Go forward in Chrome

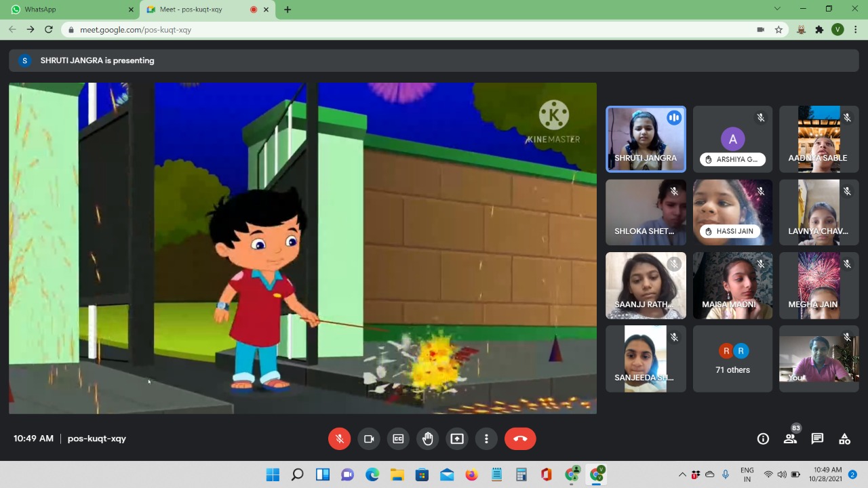(31, 29)
